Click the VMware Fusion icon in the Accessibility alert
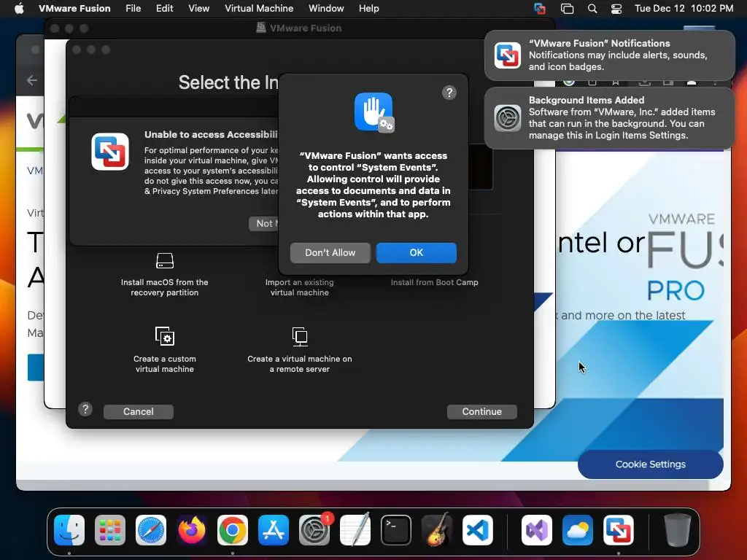Screen dimensions: 747x560 pos(110,152)
